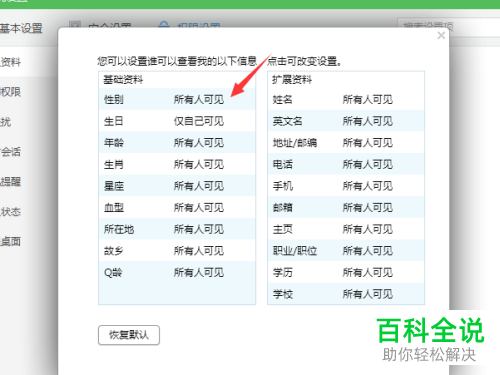Open 权限设置 tab in settings window

pos(199,25)
